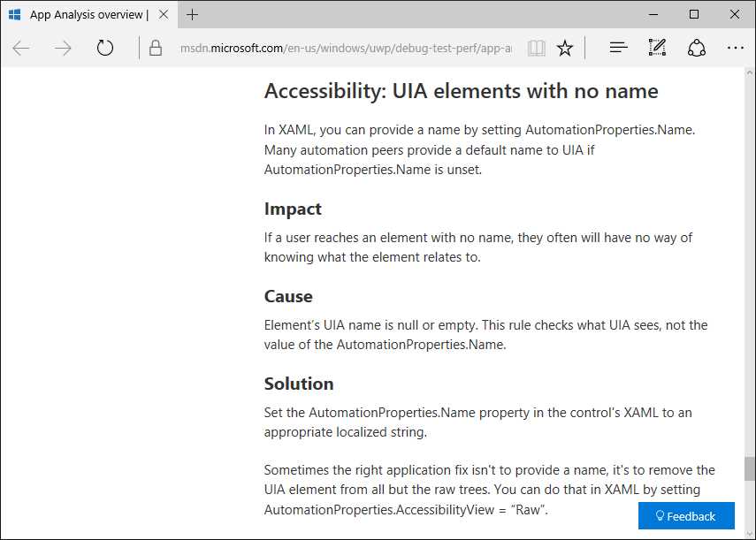Navigate back to the previous page

[x=21, y=48]
